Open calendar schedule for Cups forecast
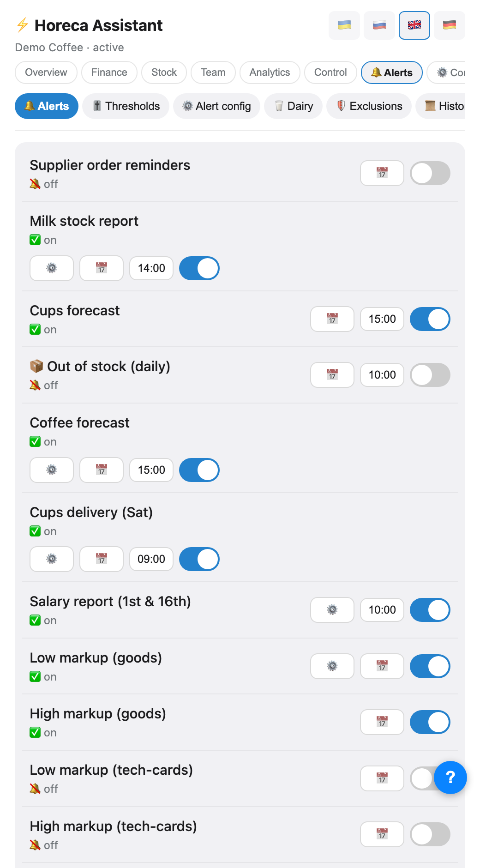This screenshot has height=868, width=480. (332, 319)
